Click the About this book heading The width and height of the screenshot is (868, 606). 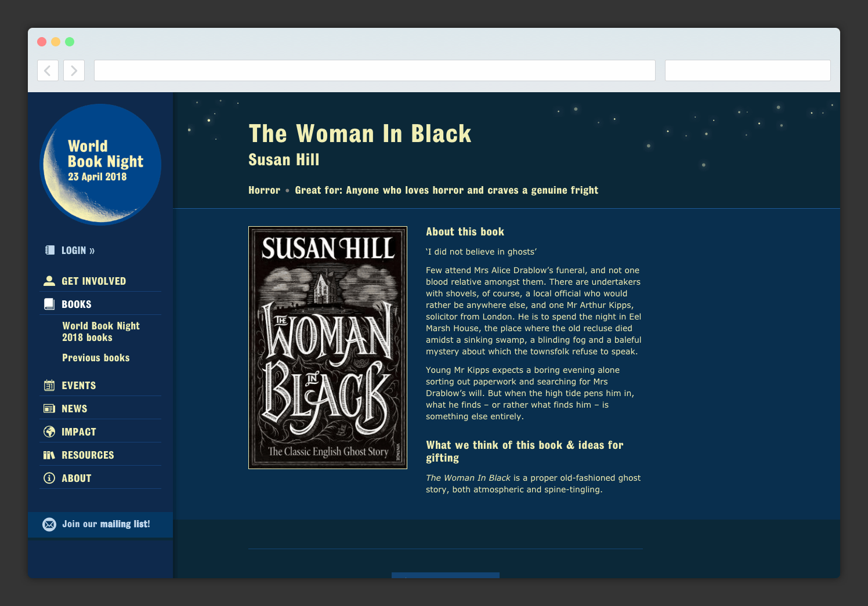[465, 232]
